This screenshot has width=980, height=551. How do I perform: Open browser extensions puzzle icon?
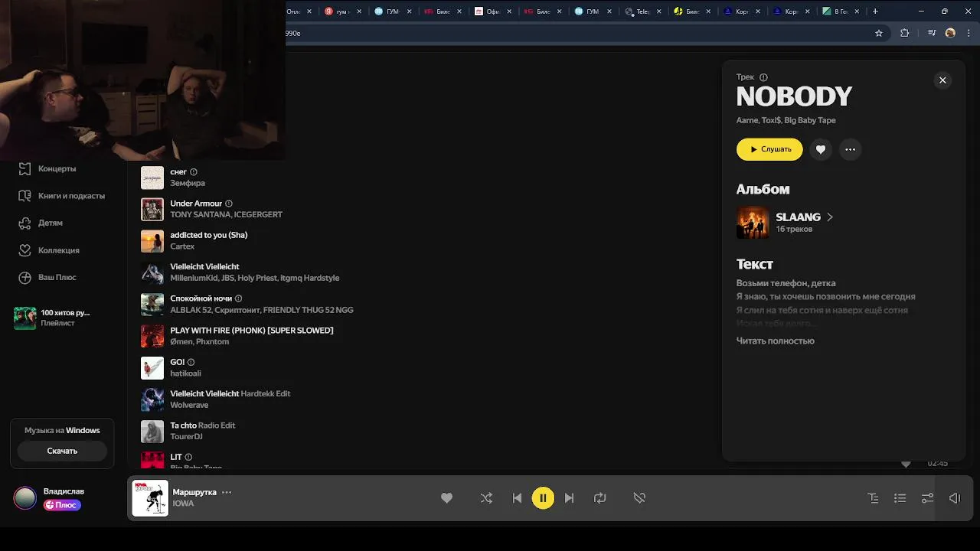pyautogui.click(x=905, y=33)
